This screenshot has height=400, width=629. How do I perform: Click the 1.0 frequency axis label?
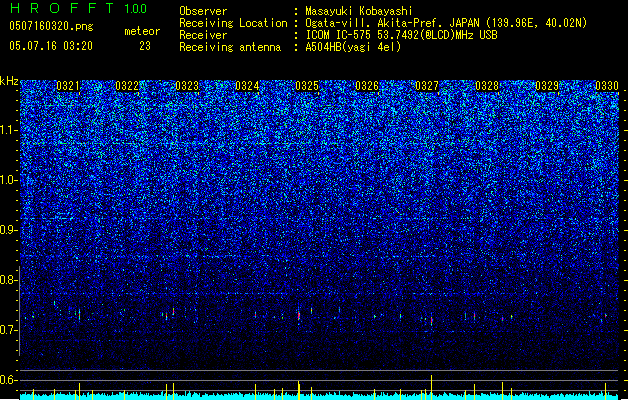(x=9, y=180)
